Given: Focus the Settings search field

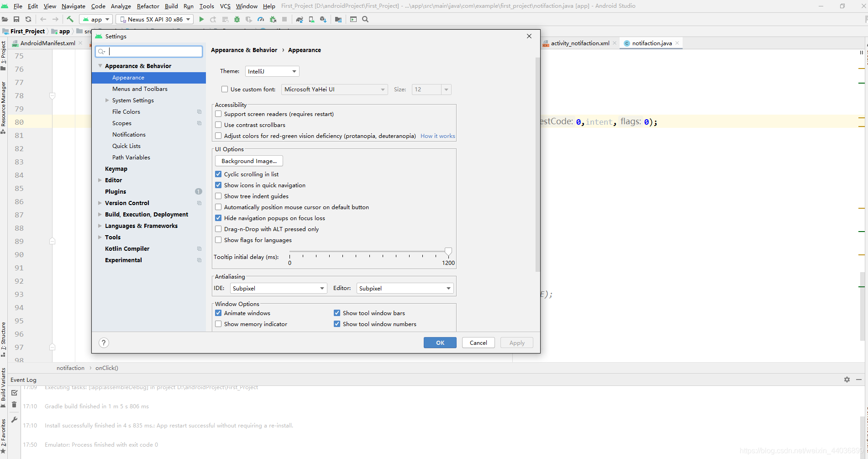Looking at the screenshot, I should pyautogui.click(x=149, y=51).
